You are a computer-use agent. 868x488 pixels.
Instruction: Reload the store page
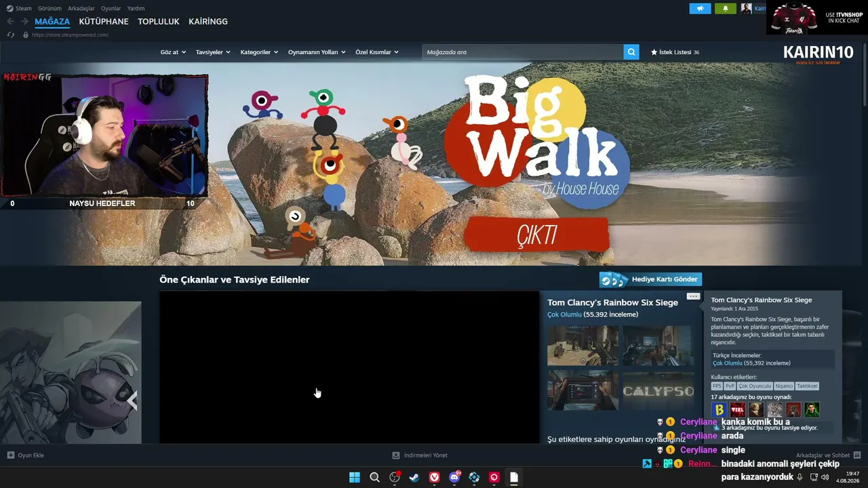11,35
